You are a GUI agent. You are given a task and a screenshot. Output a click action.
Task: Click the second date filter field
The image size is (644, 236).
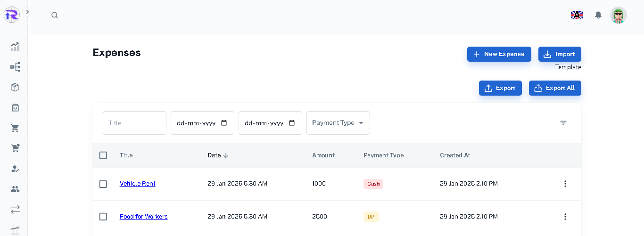point(270,123)
